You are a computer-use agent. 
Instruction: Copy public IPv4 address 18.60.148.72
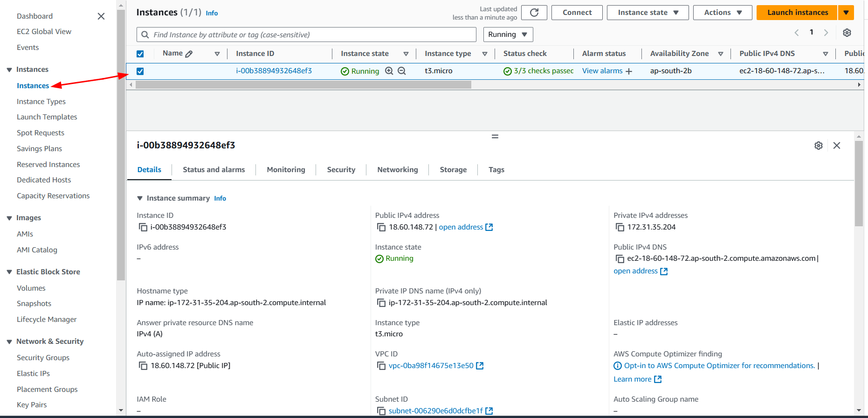pos(381,227)
